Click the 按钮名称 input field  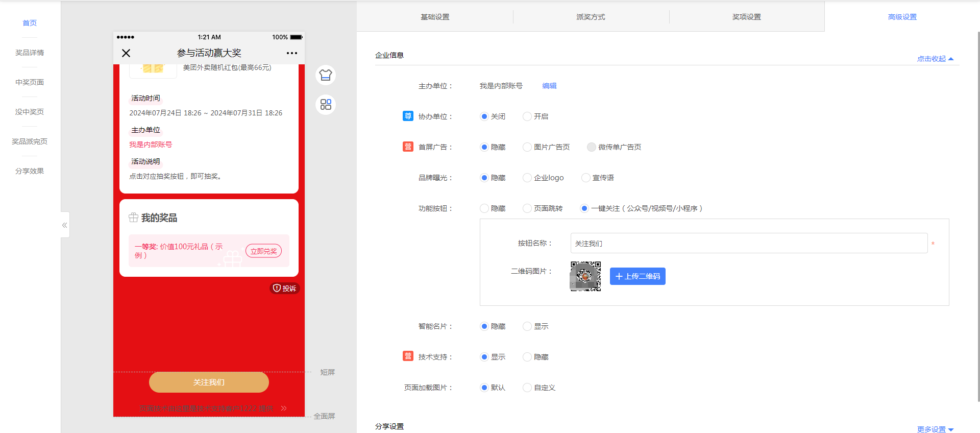[x=749, y=243]
